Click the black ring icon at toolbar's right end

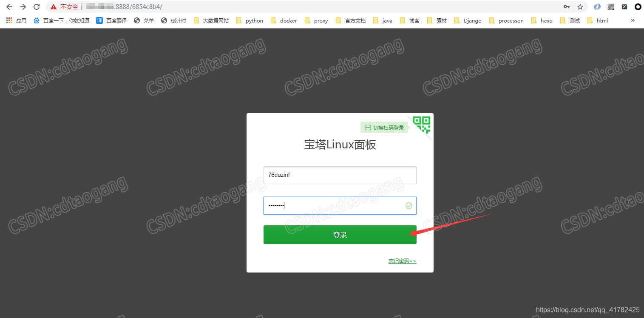638,7
